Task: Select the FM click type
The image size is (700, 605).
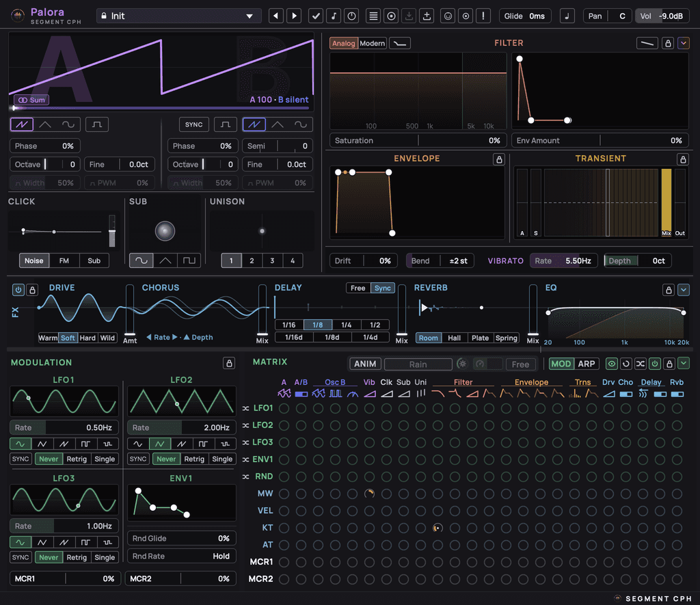Action: [x=64, y=260]
